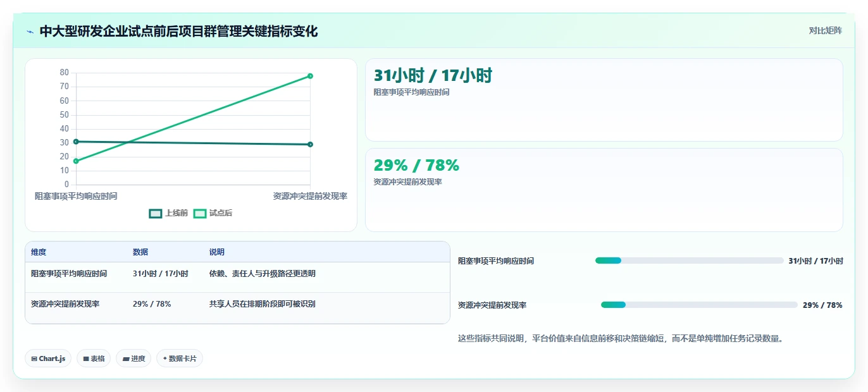Screen dimensions: 868x392
Task: Select the 表格 chip
Action: coord(94,358)
